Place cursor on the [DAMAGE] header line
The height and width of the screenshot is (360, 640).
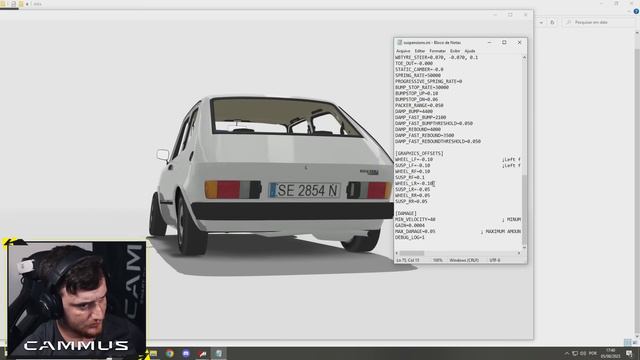[406, 213]
